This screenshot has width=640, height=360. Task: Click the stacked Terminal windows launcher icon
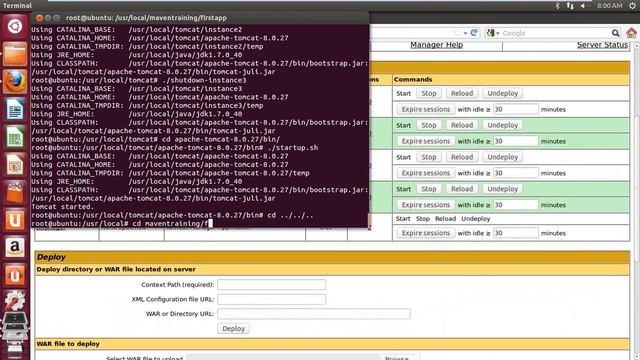click(x=15, y=325)
